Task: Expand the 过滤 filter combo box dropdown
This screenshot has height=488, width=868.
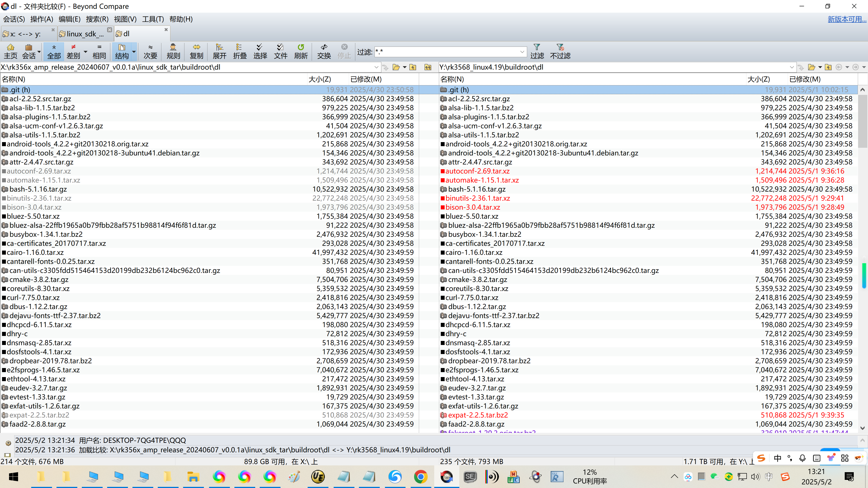Action: (x=522, y=52)
